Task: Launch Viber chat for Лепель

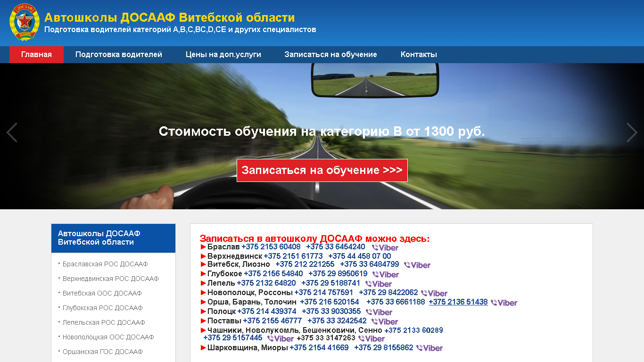Action: click(379, 284)
